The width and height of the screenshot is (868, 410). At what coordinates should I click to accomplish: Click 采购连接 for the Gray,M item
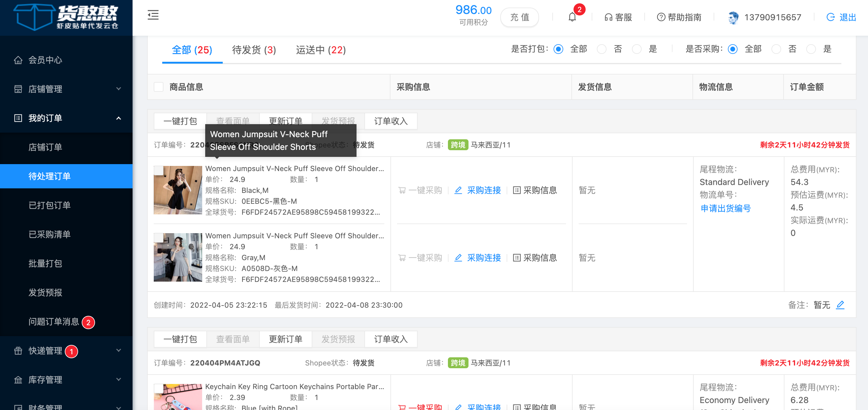[x=484, y=258]
